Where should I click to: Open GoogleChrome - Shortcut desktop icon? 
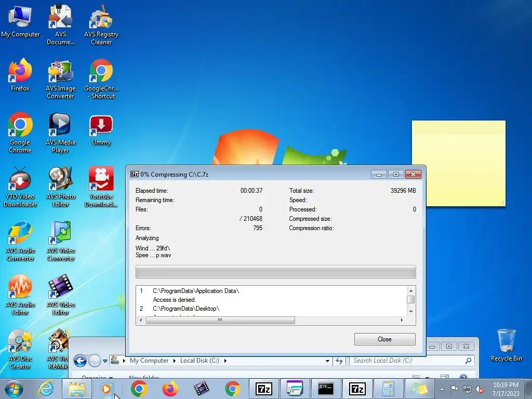click(101, 79)
